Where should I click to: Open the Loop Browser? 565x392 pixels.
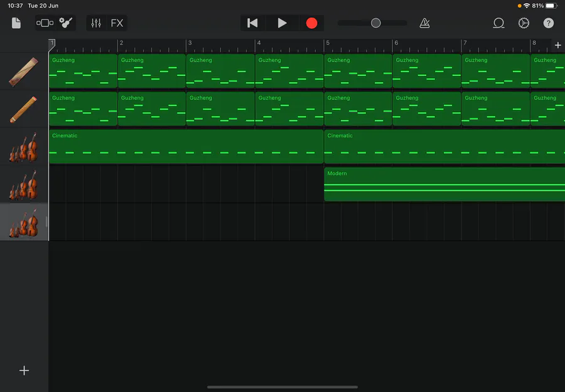(x=498, y=23)
